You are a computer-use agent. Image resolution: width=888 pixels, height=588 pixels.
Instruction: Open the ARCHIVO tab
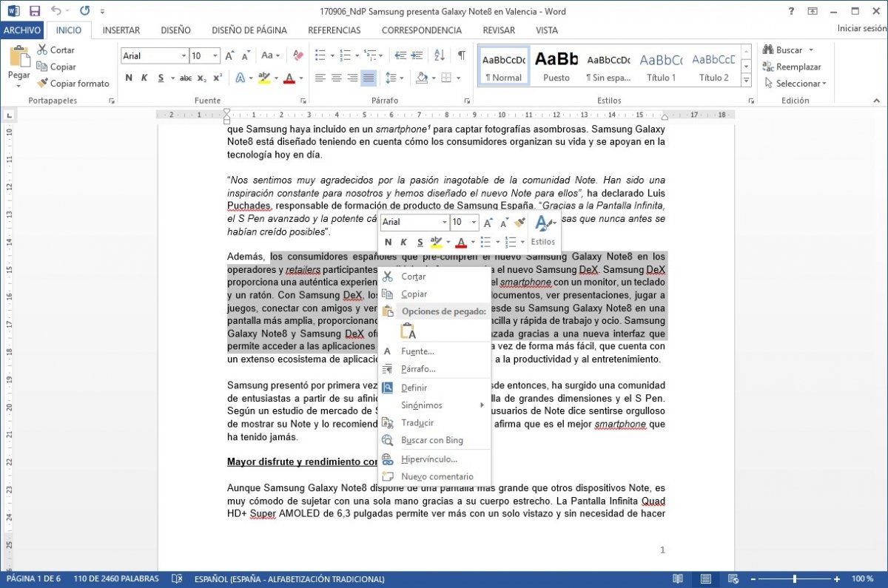(22, 30)
